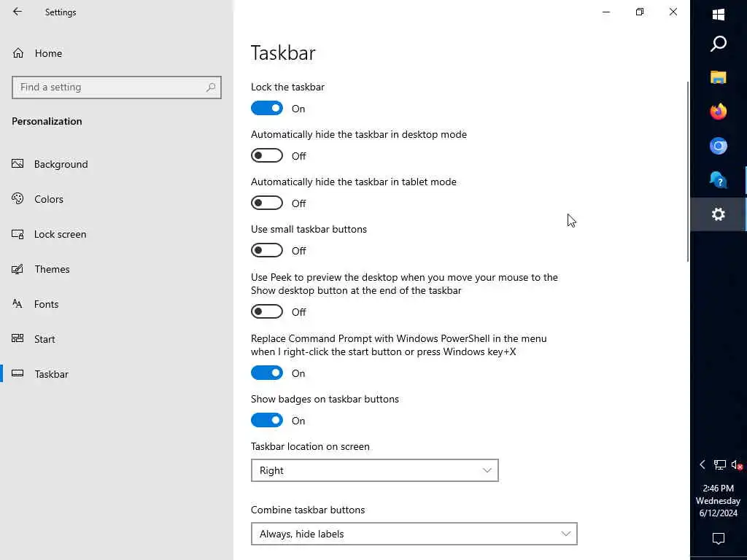Open the Get Help taskbar app

719,180
